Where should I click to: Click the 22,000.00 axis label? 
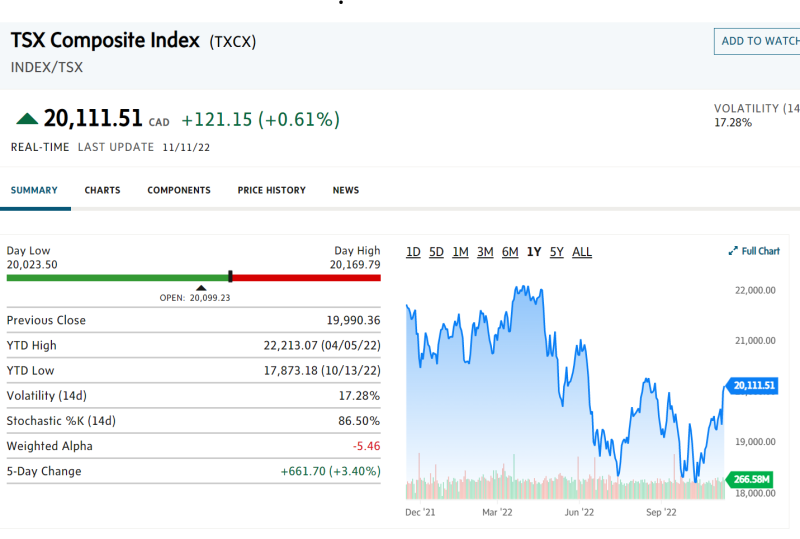tap(755, 290)
